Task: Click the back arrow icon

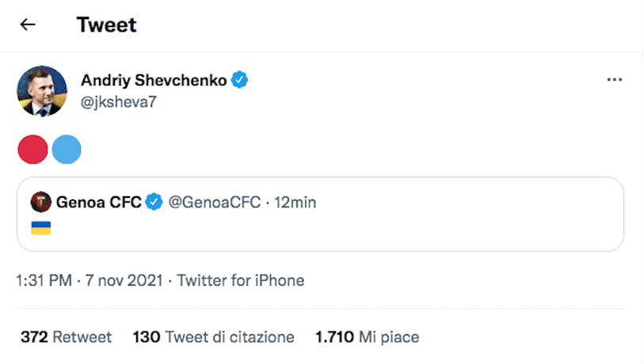Action: point(28,25)
